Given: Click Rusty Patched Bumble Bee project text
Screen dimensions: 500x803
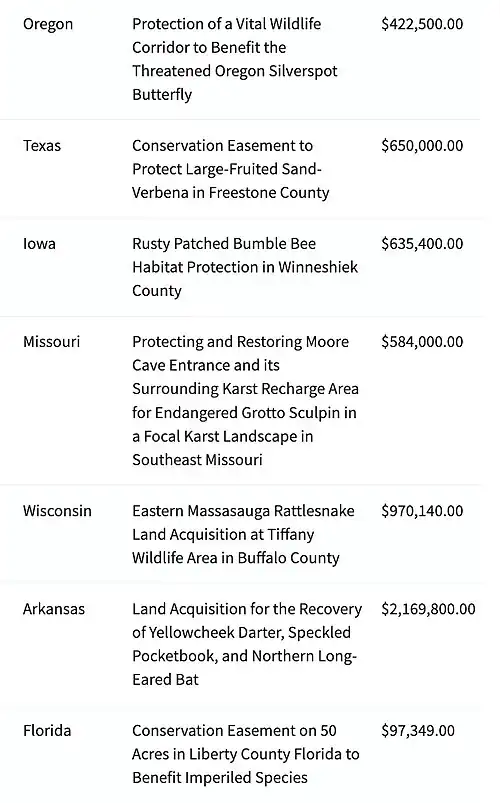Looking at the screenshot, I should [x=245, y=267].
